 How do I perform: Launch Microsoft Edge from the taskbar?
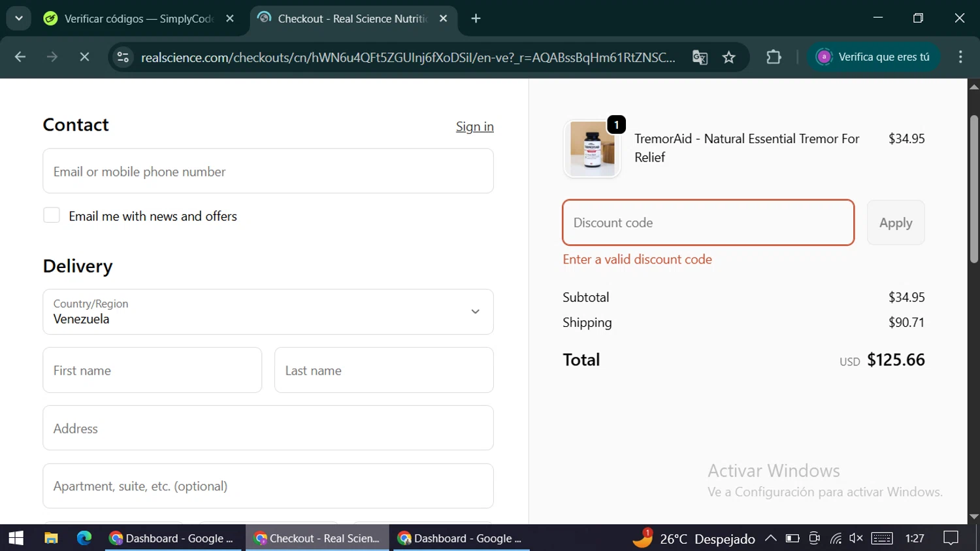click(84, 538)
